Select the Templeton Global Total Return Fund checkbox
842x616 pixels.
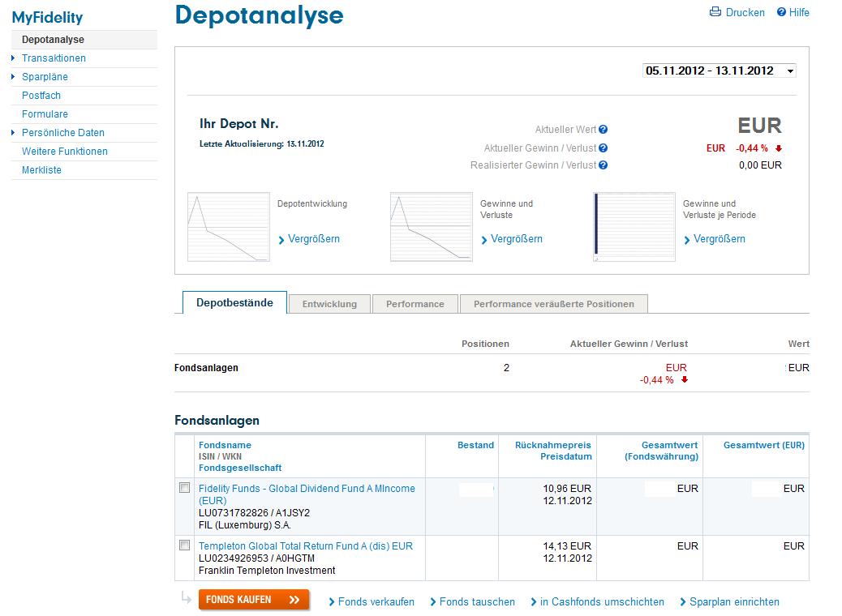(x=185, y=545)
